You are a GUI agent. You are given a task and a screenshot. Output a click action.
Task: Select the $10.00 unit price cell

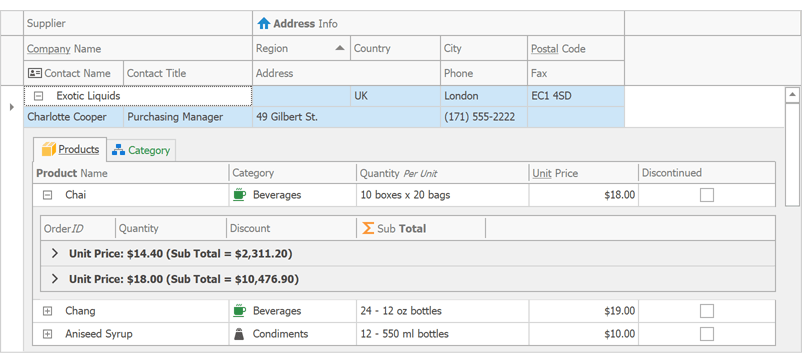pos(584,334)
